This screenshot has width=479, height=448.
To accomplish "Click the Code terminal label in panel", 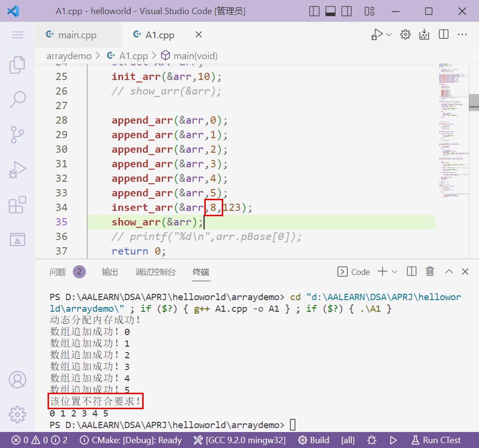I will [354, 272].
